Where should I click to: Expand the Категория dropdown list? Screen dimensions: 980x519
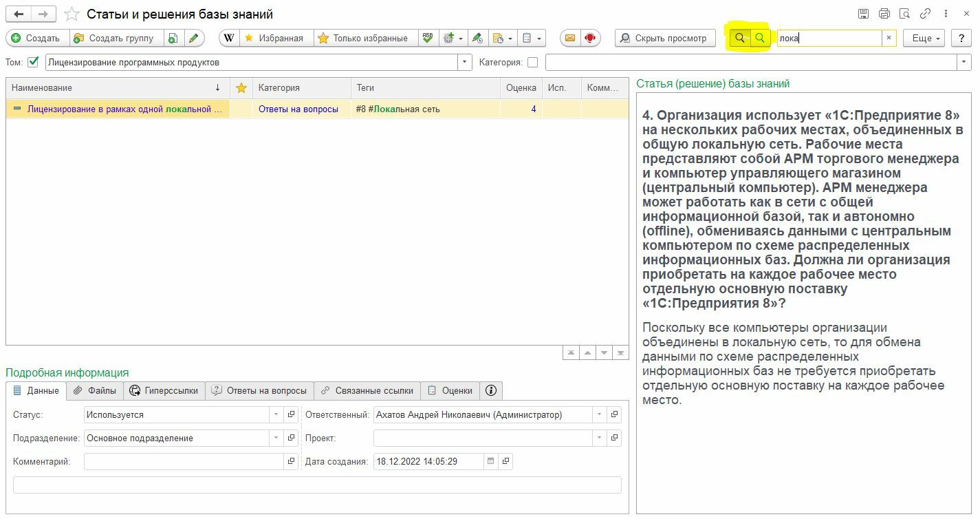(964, 62)
